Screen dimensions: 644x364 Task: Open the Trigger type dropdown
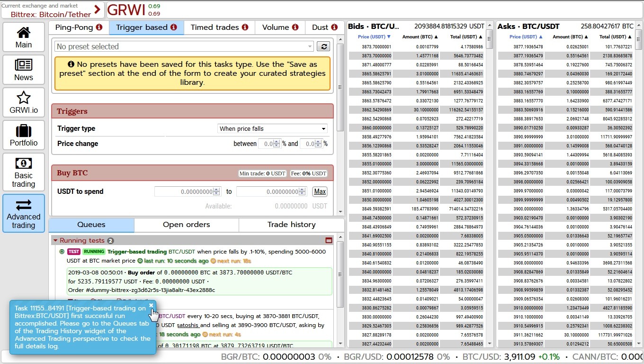pyautogui.click(x=272, y=128)
